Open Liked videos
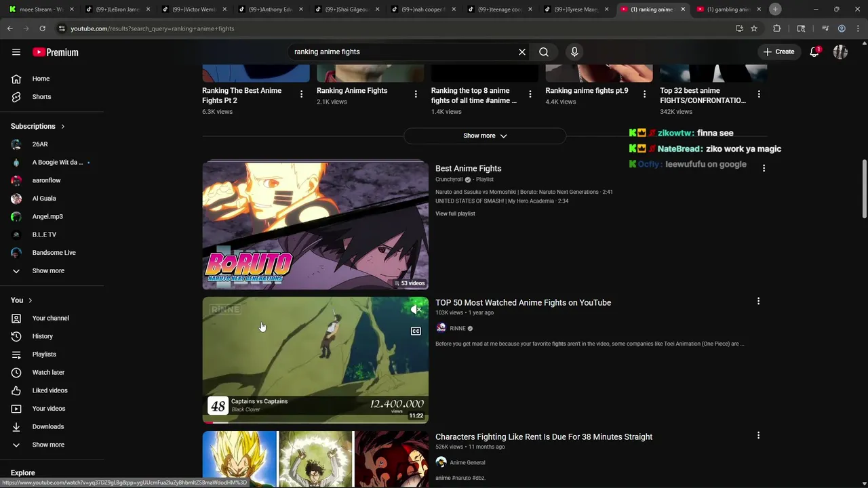Image resolution: width=868 pixels, height=488 pixels. point(52,390)
